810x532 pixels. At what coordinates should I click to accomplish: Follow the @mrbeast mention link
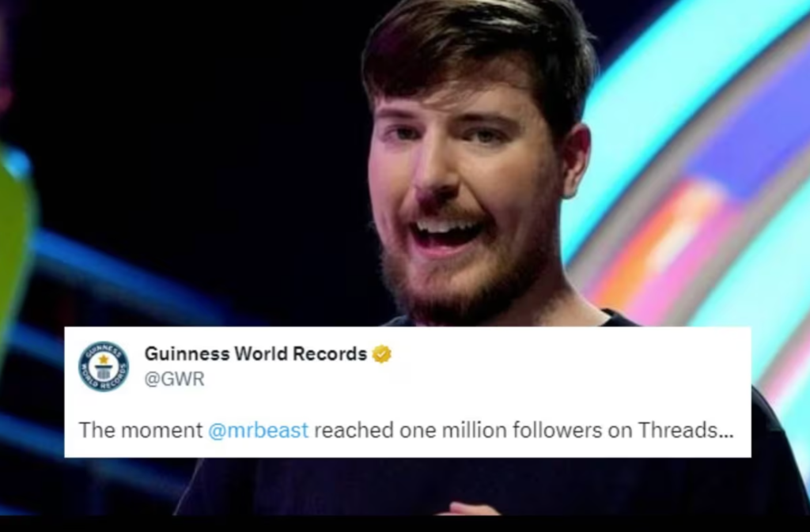pyautogui.click(x=259, y=430)
